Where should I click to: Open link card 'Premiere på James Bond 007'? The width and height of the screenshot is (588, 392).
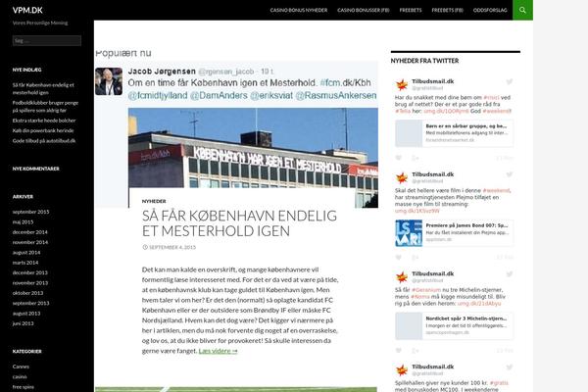pyautogui.click(x=454, y=233)
